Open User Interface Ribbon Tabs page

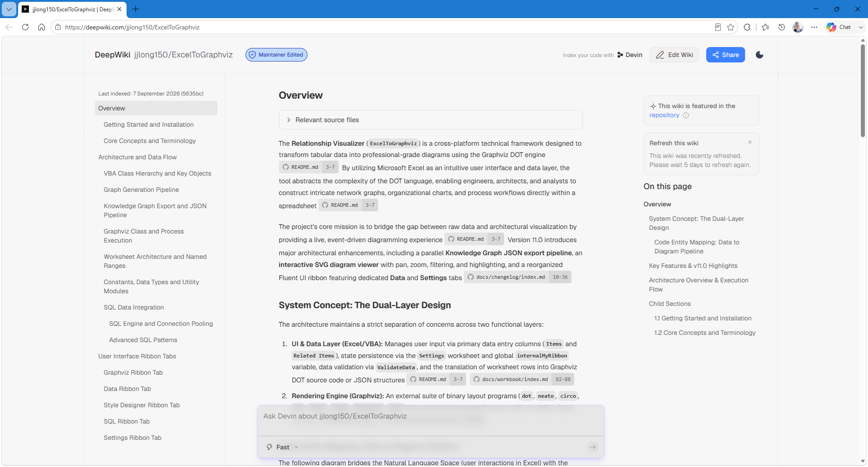point(137,356)
